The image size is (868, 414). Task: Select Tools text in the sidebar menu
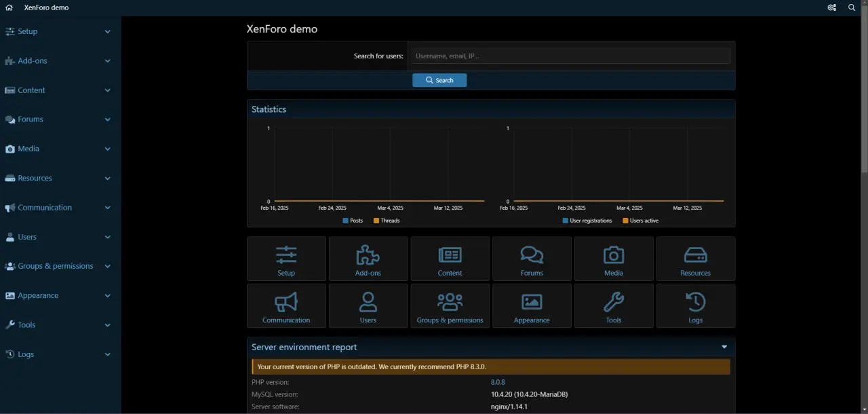coord(26,324)
